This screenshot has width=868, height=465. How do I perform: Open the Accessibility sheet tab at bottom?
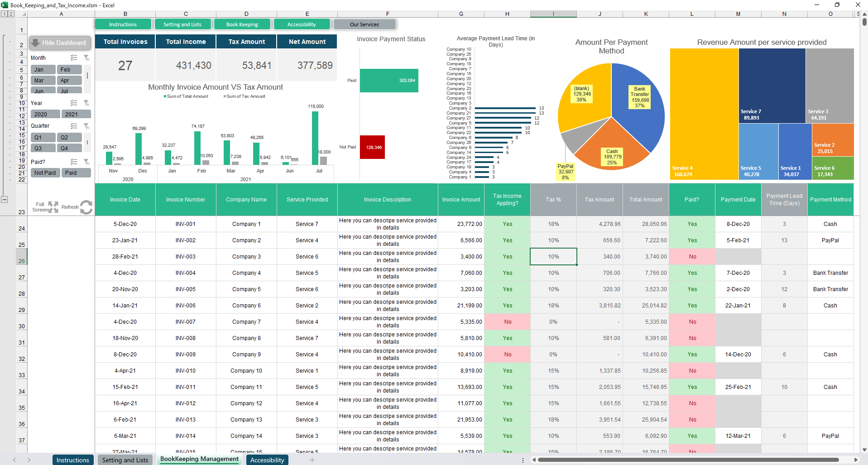267,460
